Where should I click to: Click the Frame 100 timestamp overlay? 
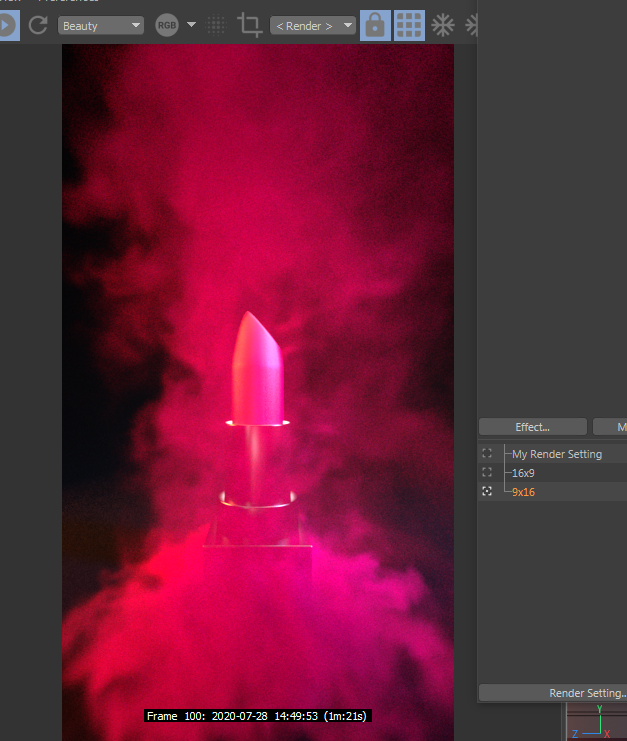[258, 716]
